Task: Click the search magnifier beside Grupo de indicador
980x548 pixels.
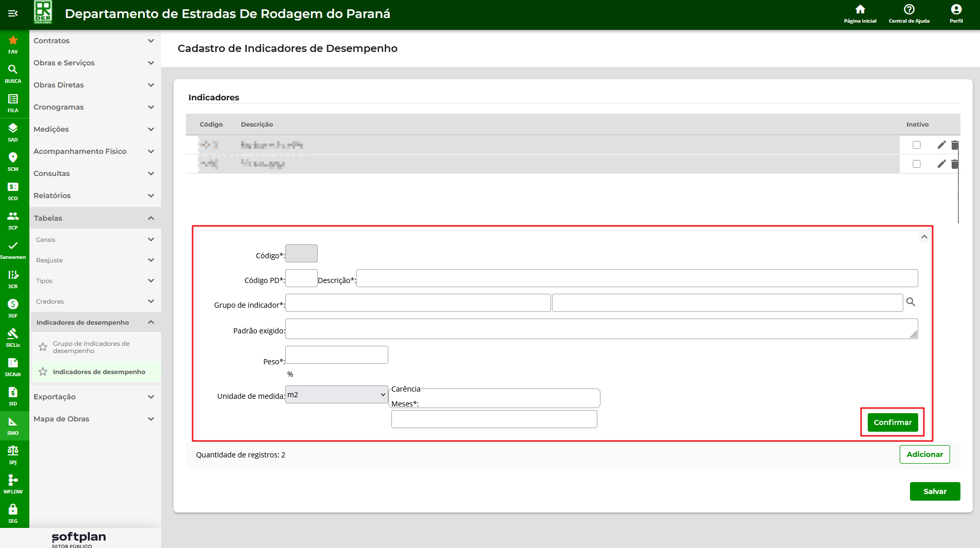Action: (x=910, y=302)
